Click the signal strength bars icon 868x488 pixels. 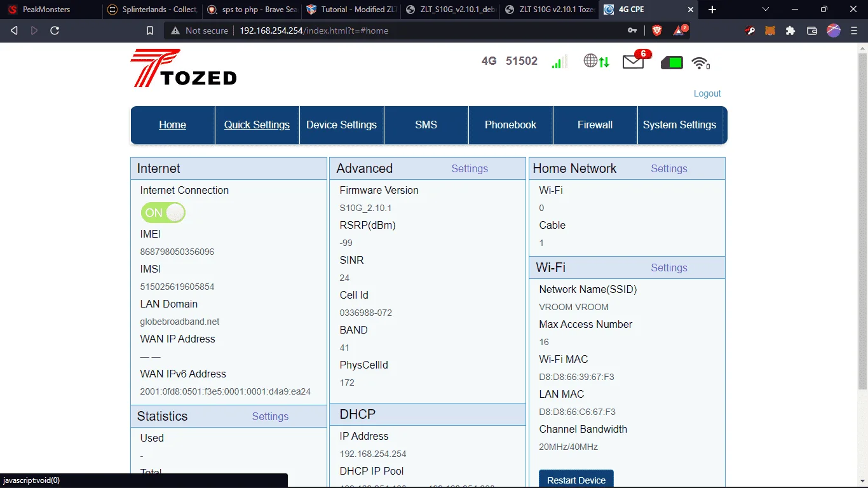560,62
